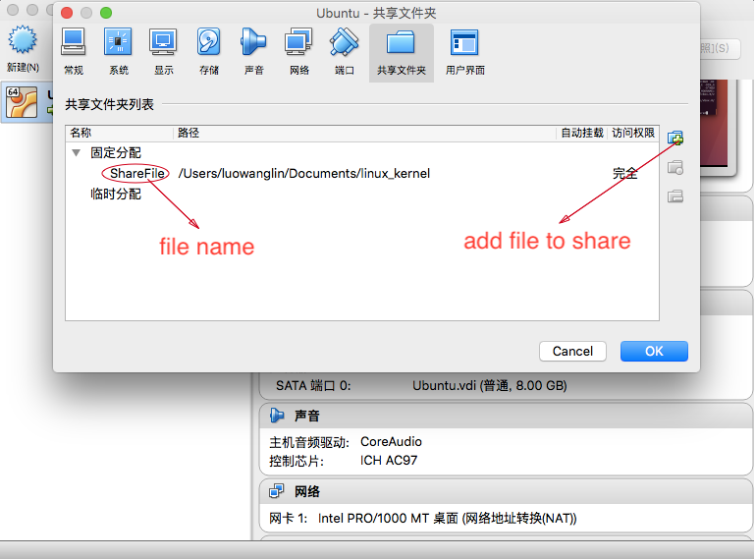Click the 声音 section icon in manager details
Image resolution: width=756 pixels, height=559 pixels.
pyautogui.click(x=277, y=416)
